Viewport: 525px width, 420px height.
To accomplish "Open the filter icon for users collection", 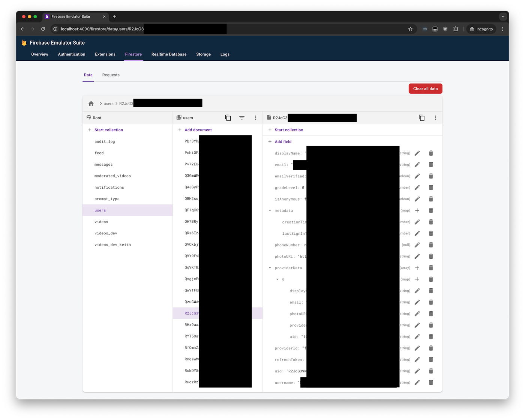I will pyautogui.click(x=242, y=118).
